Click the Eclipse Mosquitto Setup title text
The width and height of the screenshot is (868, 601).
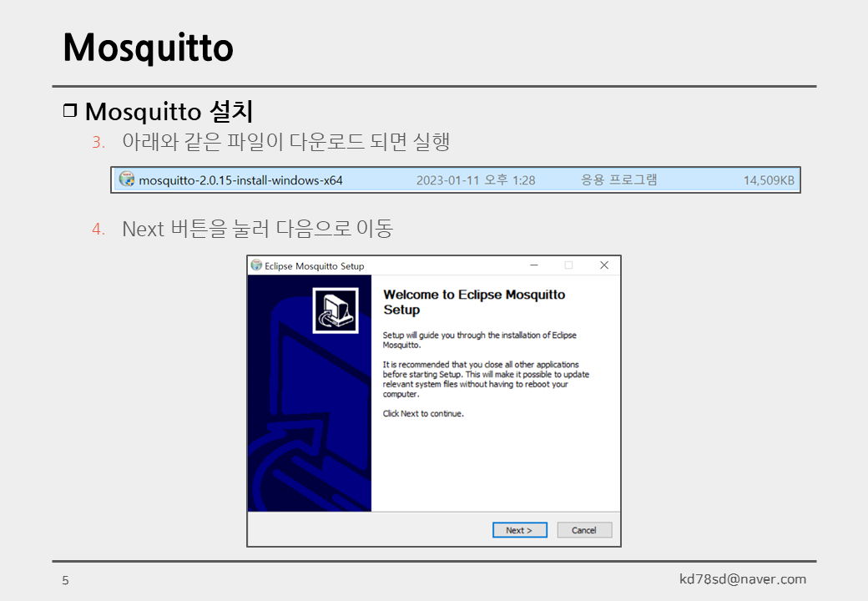(314, 266)
